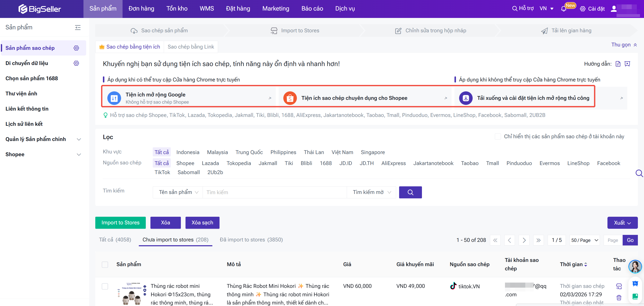Open the Tên sản phẩm search-type dropdown
The width and height of the screenshot is (644, 306).
(x=178, y=192)
